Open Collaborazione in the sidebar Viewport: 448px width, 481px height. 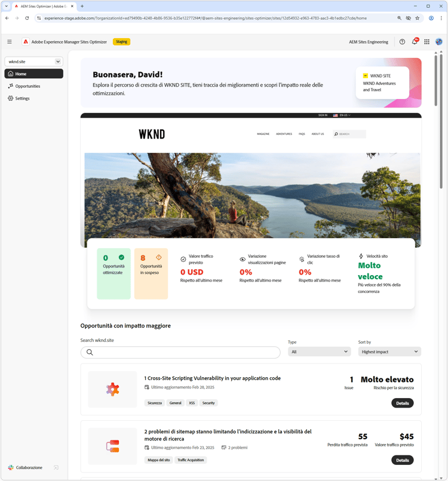[29, 467]
